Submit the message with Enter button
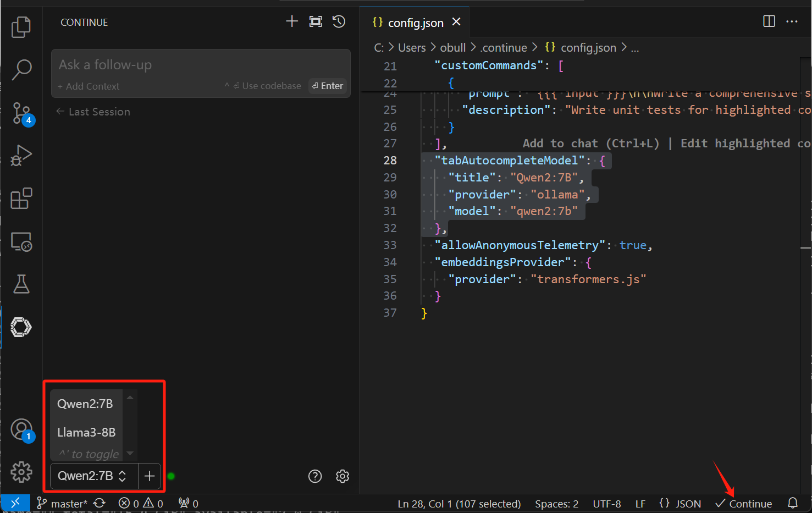The width and height of the screenshot is (812, 513). tap(328, 86)
